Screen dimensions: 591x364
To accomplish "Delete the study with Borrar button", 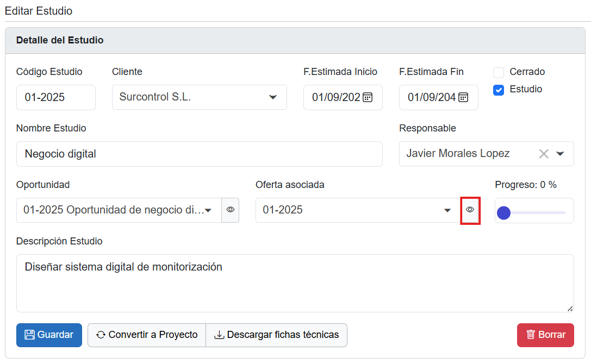I will pyautogui.click(x=545, y=335).
